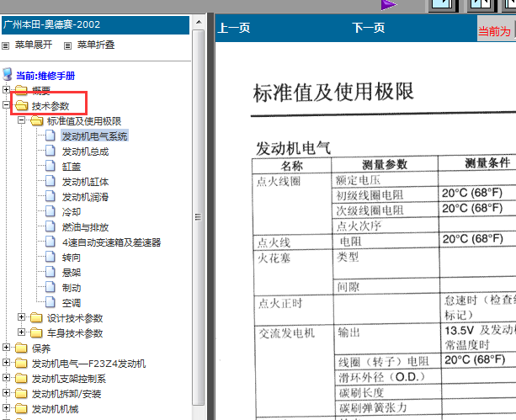
Task: Click 菜单展开 to expand all menus
Action: (x=34, y=45)
